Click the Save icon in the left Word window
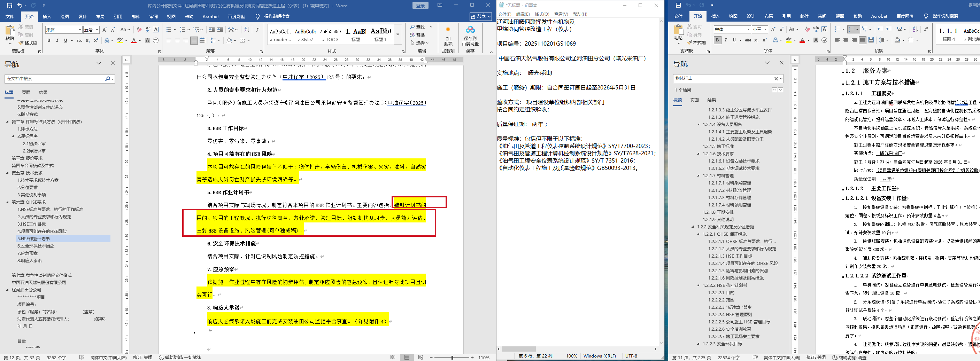This screenshot has width=980, height=361. pos(9,6)
